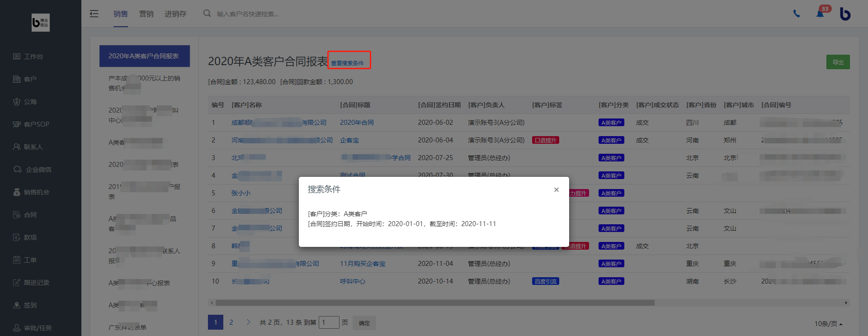Click the company logo in sidebar
This screenshot has width=868, height=336.
pyautogui.click(x=41, y=22)
